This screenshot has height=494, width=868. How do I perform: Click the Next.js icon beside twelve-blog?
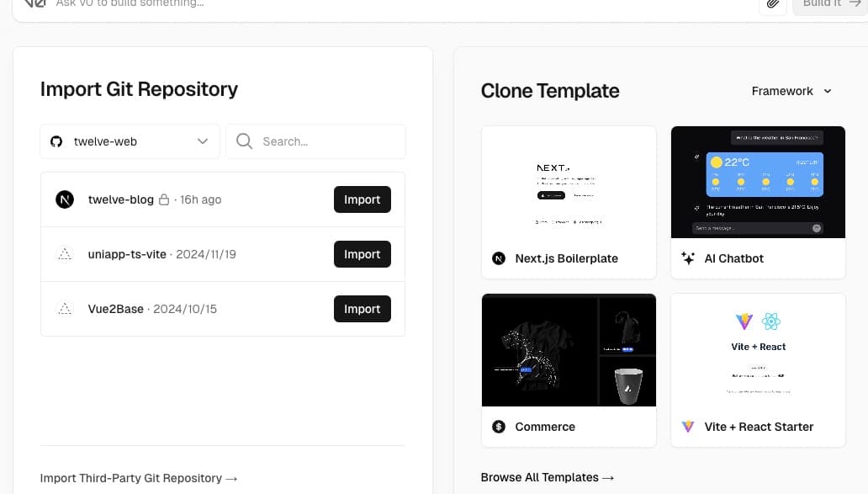(x=65, y=199)
